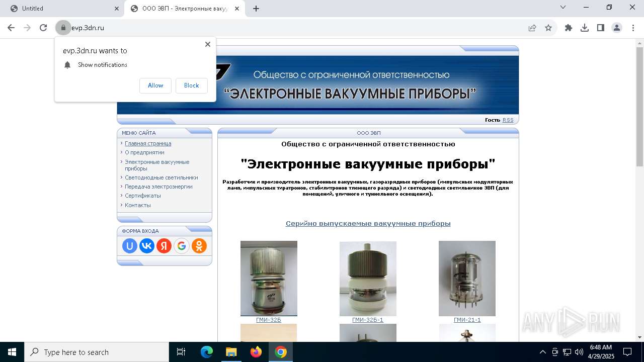Screen dimensions: 644x362
Task: Open File Explorer from taskbar
Action: pyautogui.click(x=231, y=352)
